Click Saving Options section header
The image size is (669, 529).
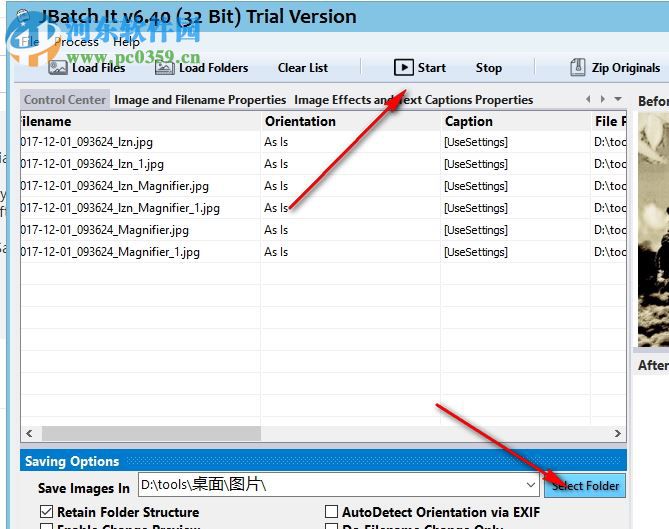323,461
